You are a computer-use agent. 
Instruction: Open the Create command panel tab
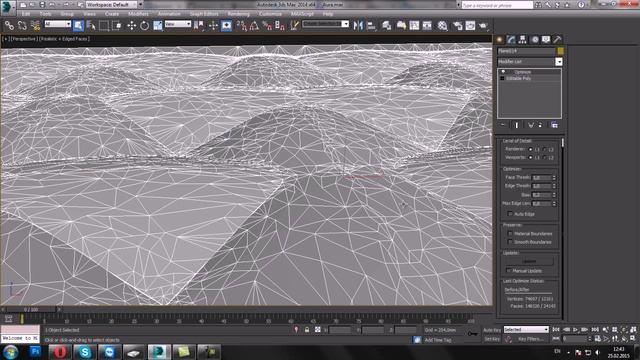500,40
